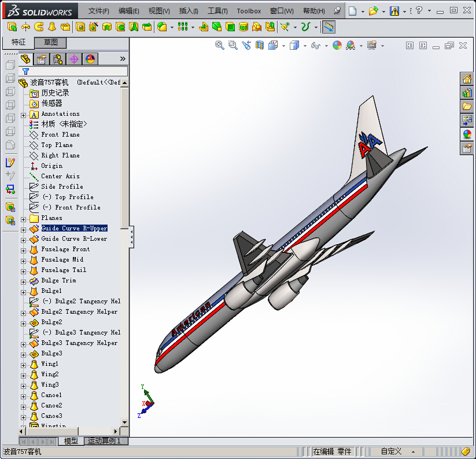This screenshot has width=476, height=459.
Task: Select the Rib tool
Action: click(204, 27)
